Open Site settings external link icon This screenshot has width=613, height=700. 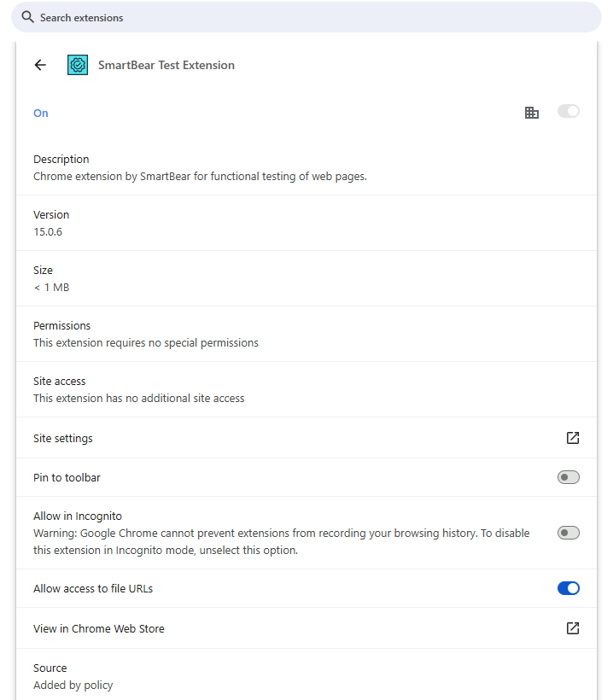[573, 438]
